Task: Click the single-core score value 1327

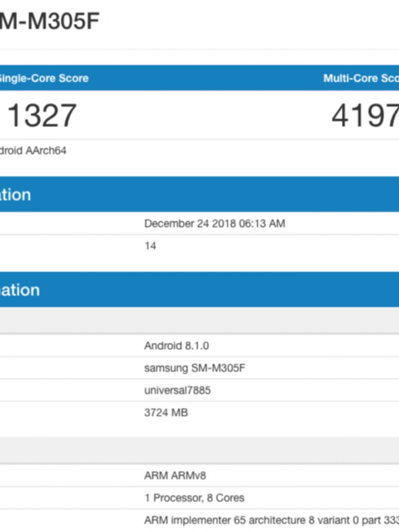Action: tap(42, 115)
